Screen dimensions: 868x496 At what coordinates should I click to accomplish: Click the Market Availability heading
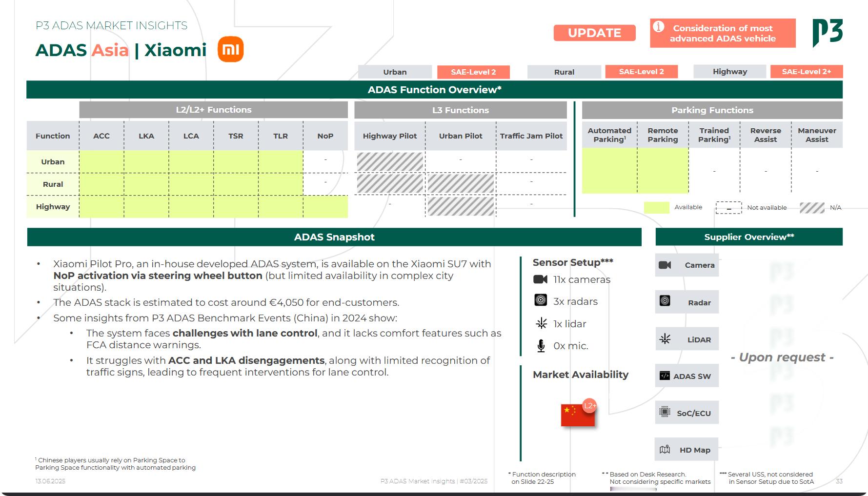(581, 375)
